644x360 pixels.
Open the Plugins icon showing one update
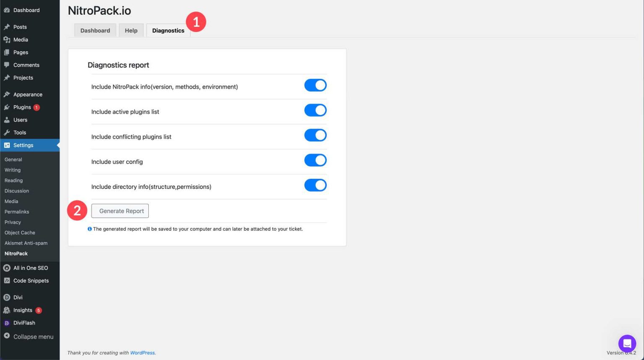(x=8, y=107)
